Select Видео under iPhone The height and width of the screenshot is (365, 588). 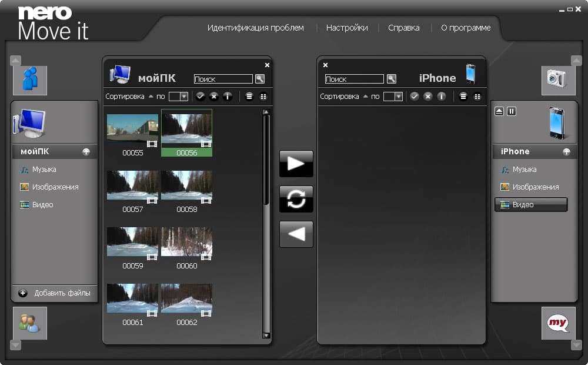[x=530, y=205]
